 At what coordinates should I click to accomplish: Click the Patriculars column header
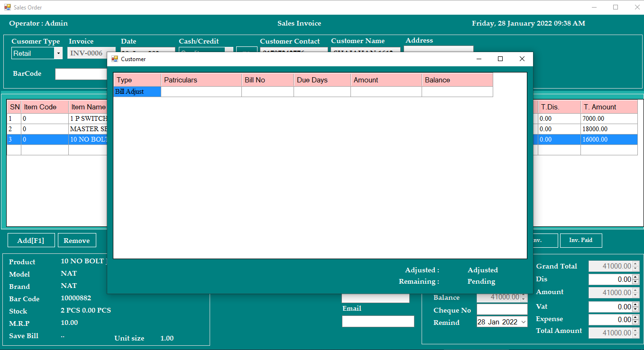201,80
